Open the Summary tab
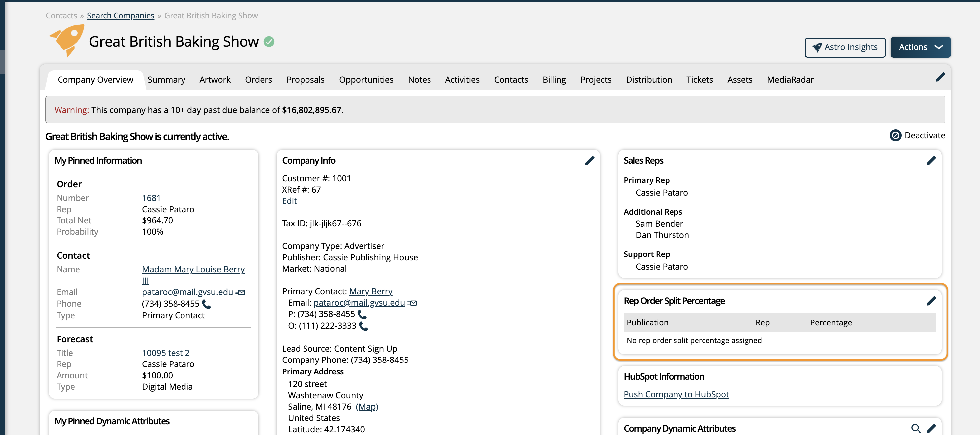The image size is (980, 435). tap(166, 80)
